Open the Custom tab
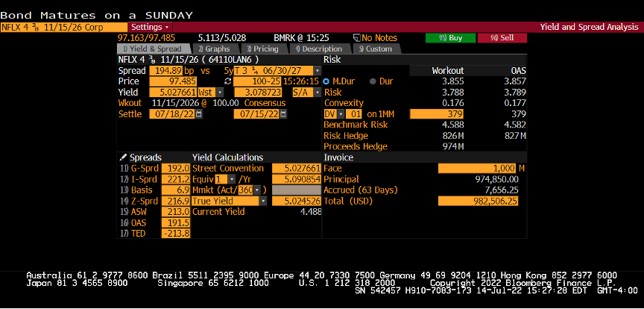This screenshot has width=644, height=309. (376, 49)
